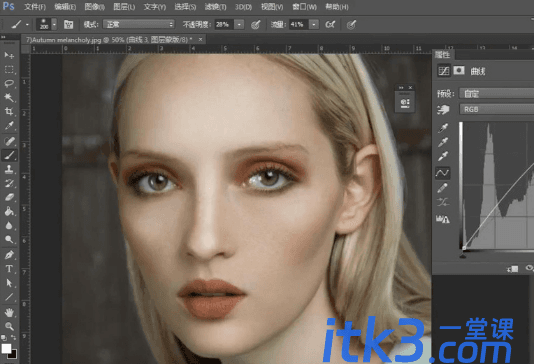534x364 pixels.
Task: Open the Image menu
Action: (x=94, y=7)
